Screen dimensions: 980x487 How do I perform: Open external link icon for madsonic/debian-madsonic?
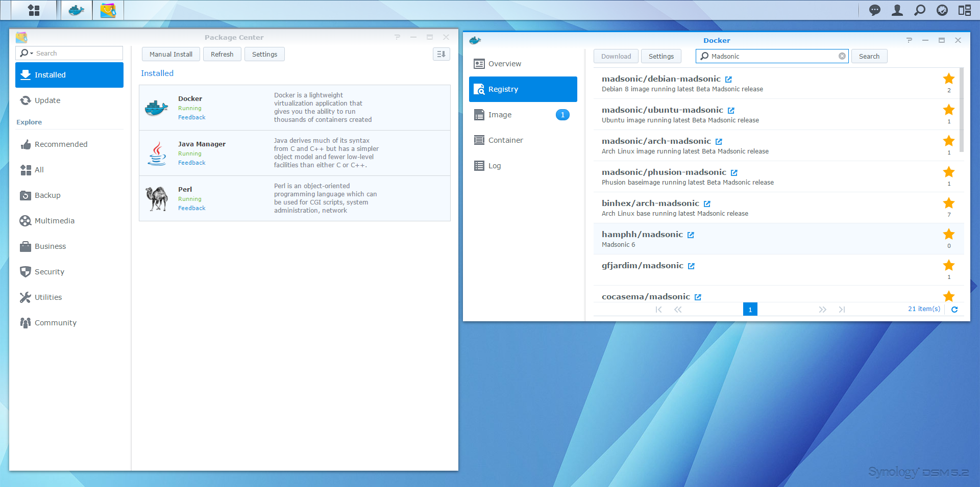tap(728, 80)
